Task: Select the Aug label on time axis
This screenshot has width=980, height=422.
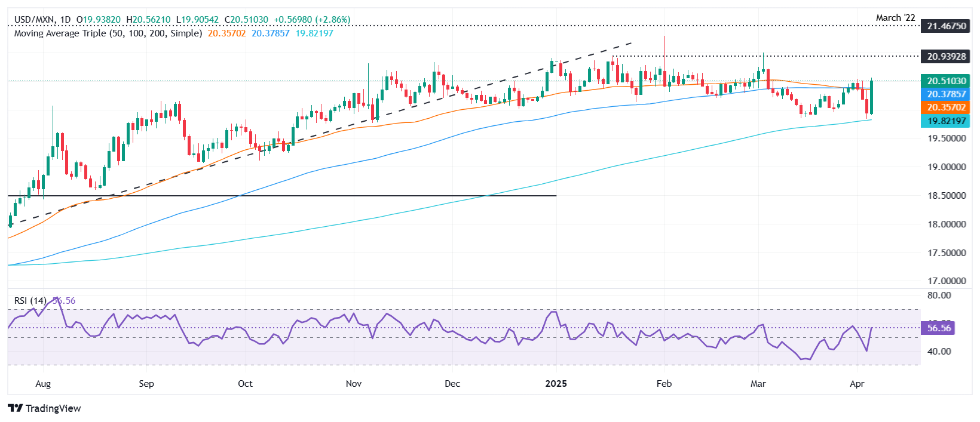Action: click(43, 384)
